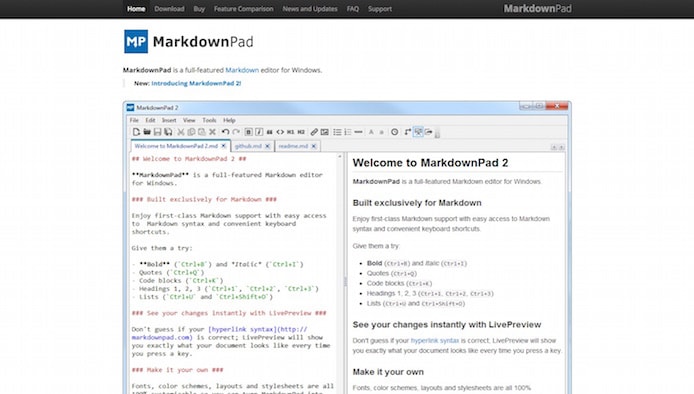694x394 pixels.
Task: Click the '## Welcome to MarkdownPad 2 ##' editor line
Action: 189,158
